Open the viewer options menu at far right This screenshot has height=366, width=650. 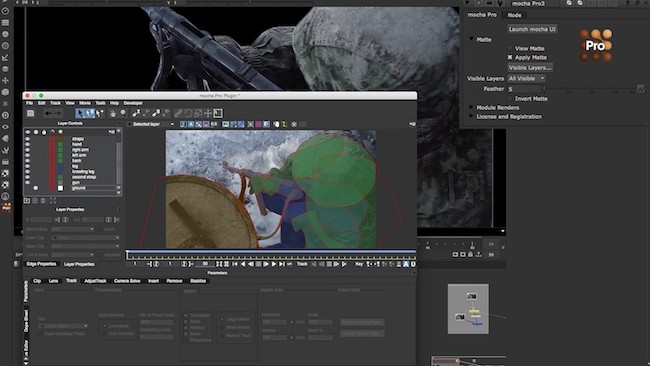coord(412,124)
